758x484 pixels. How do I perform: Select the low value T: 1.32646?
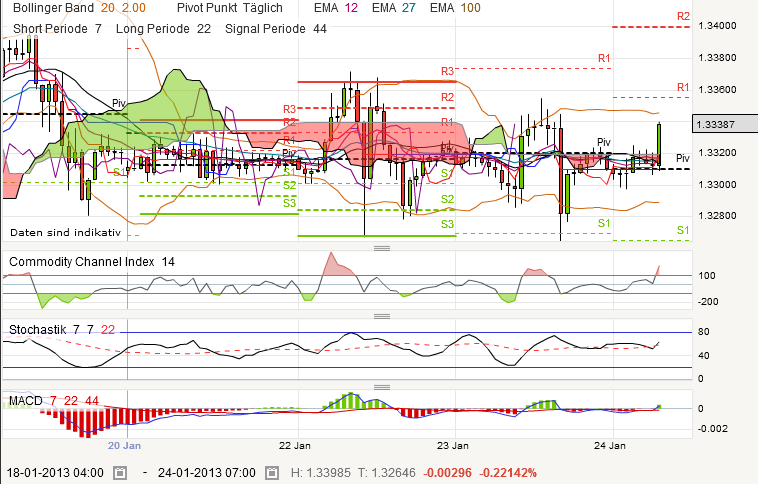pos(386,472)
